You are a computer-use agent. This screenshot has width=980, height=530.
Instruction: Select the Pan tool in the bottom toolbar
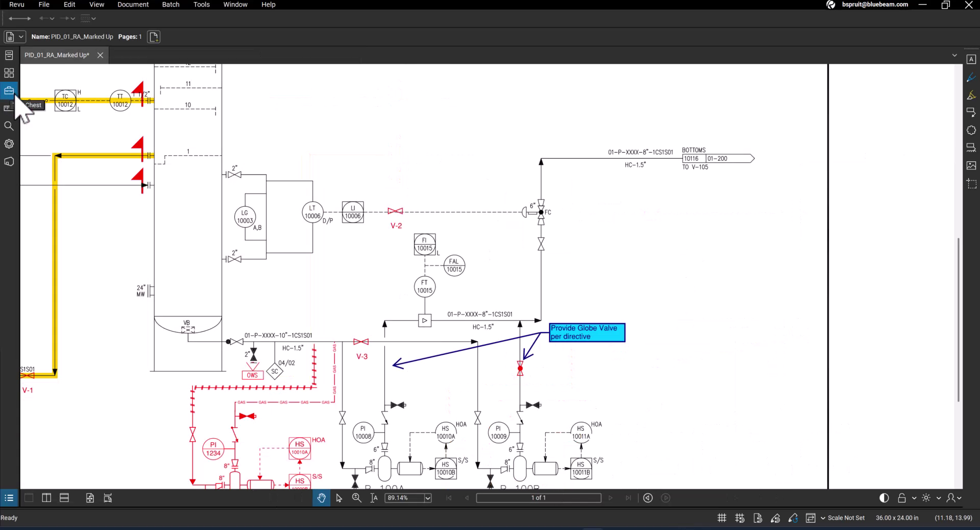(x=321, y=498)
